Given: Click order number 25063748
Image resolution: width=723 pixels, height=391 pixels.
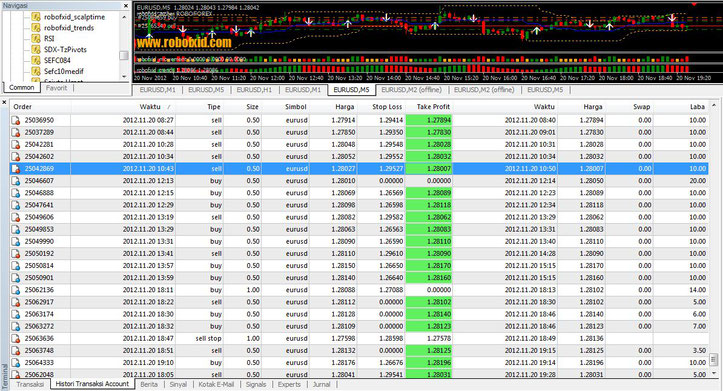Looking at the screenshot, I should click(x=39, y=350).
